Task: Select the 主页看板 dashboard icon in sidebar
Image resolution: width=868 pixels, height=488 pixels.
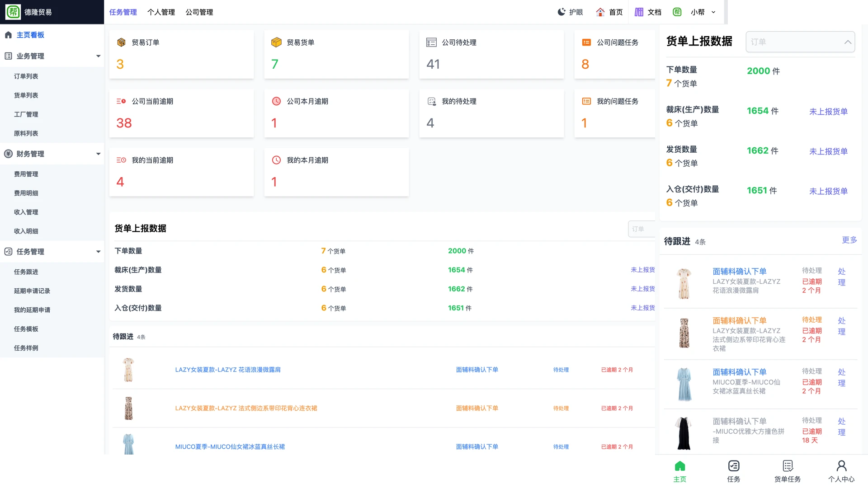Action: pyautogui.click(x=8, y=34)
